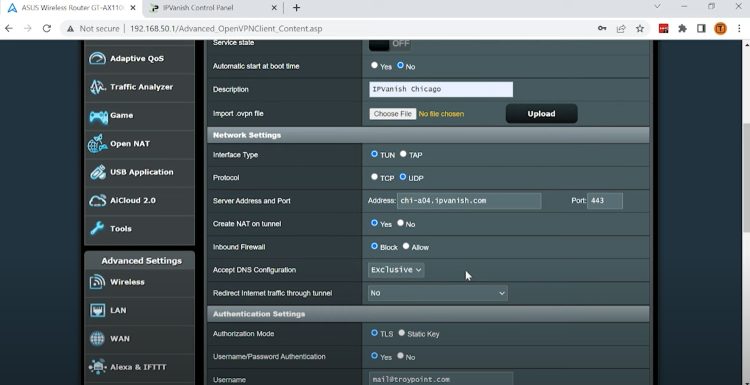Share this page icon in address bar
Image resolution: width=750 pixels, height=385 pixels.
point(621,29)
